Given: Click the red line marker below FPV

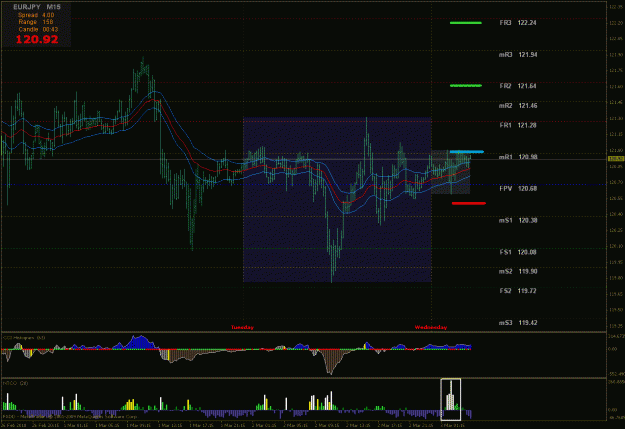Looking at the screenshot, I should (x=469, y=203).
